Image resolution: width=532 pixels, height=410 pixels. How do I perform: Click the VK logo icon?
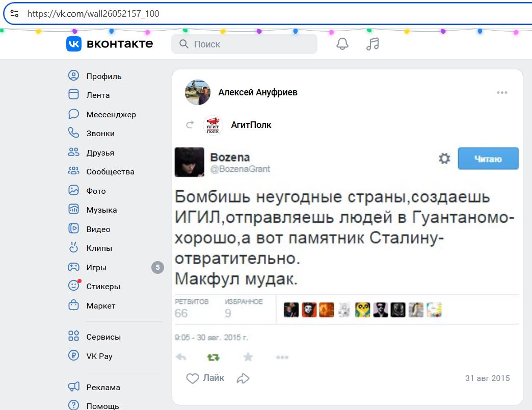point(73,44)
